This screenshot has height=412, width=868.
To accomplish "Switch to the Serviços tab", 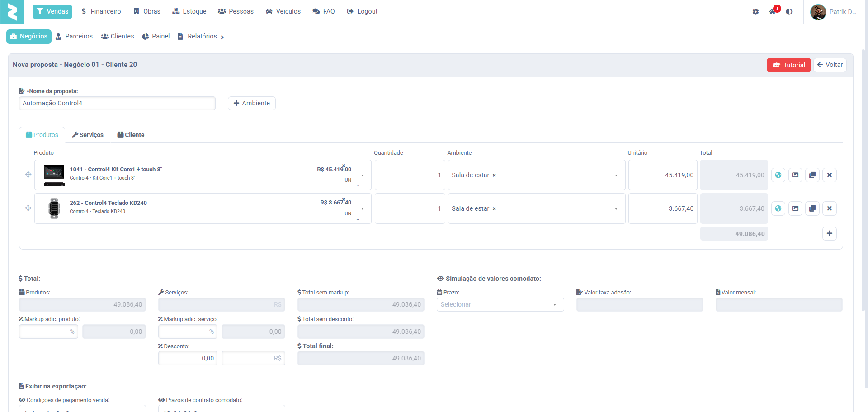I will (88, 135).
